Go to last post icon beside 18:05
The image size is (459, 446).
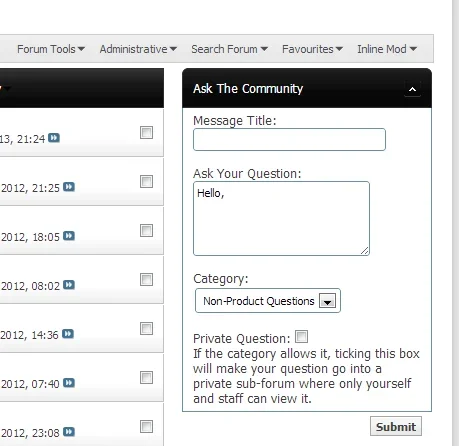click(x=69, y=236)
